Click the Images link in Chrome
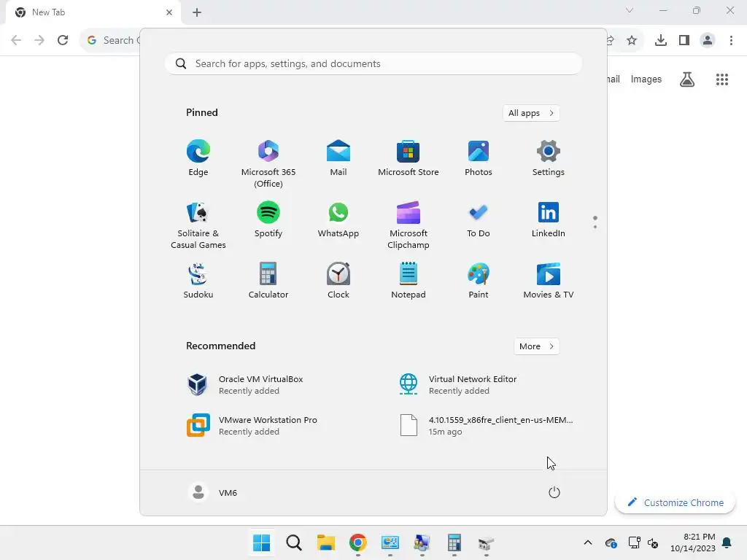 [646, 79]
